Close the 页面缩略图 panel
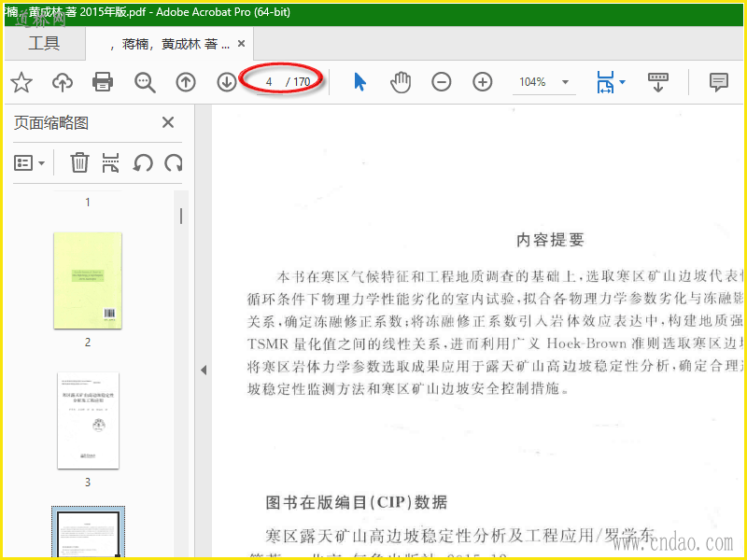 [168, 122]
